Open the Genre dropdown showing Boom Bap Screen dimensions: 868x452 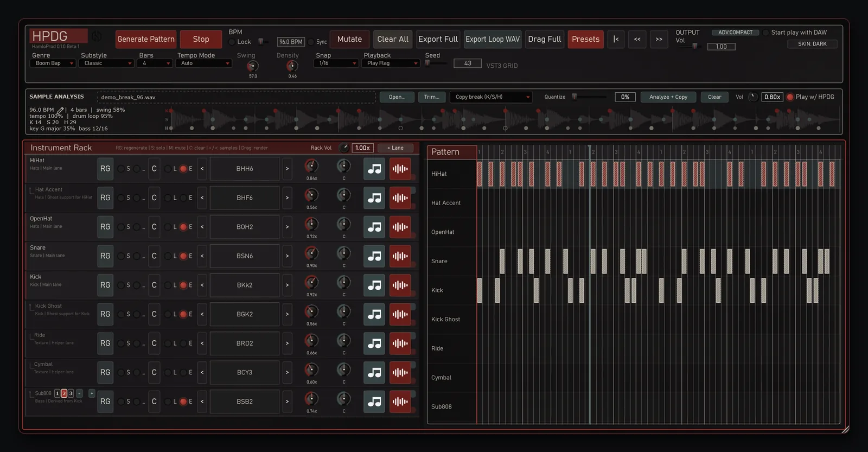click(x=53, y=63)
